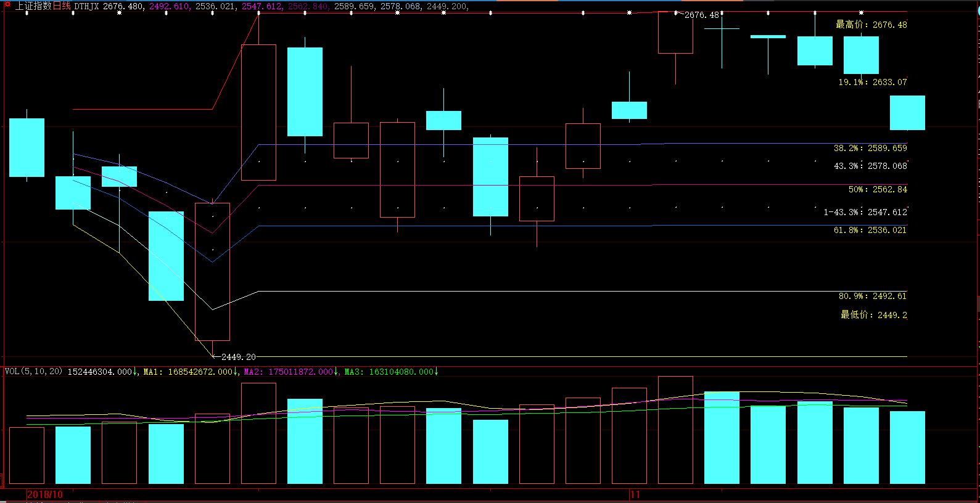Click the 最高价: 2676.48 label
Image resolution: width=980 pixels, height=503 pixels.
point(871,25)
